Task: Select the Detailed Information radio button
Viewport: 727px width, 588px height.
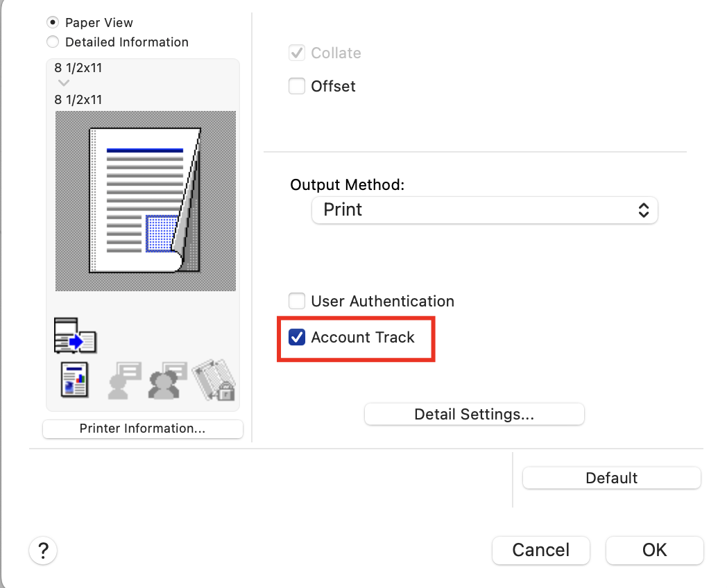Action: click(x=53, y=42)
